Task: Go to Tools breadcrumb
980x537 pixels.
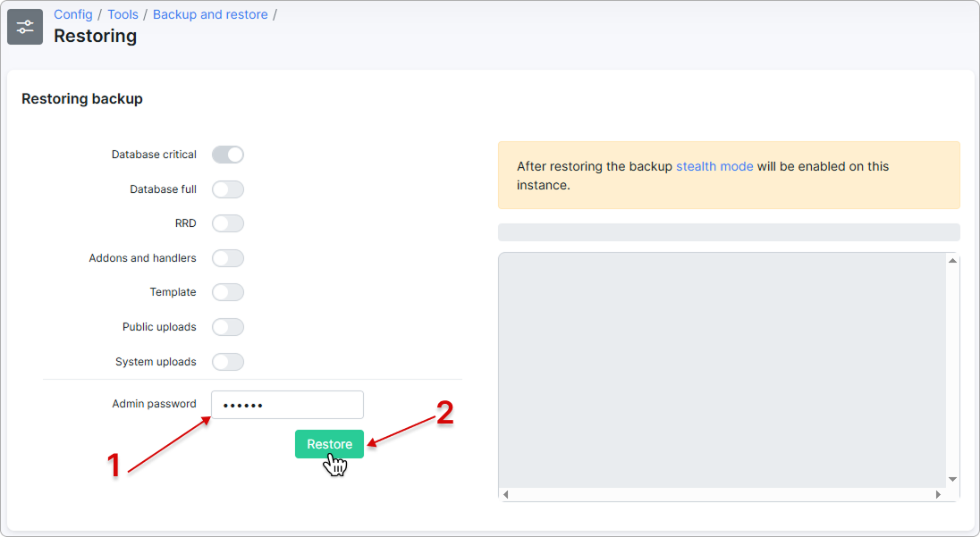Action: coord(122,14)
